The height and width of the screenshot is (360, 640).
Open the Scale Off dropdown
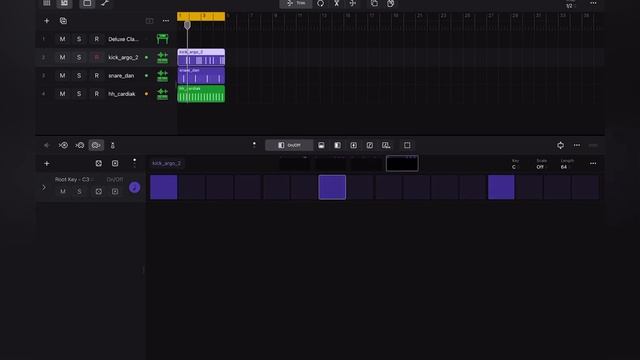[x=541, y=164]
